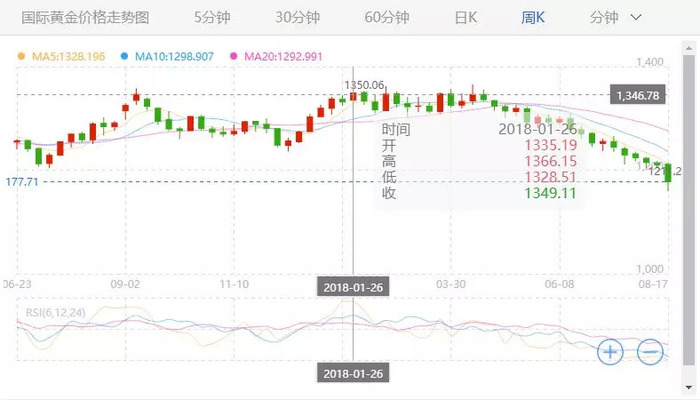700x400 pixels.
Task: Click the RSI(6,12,24) indicator label
Action: [55, 312]
